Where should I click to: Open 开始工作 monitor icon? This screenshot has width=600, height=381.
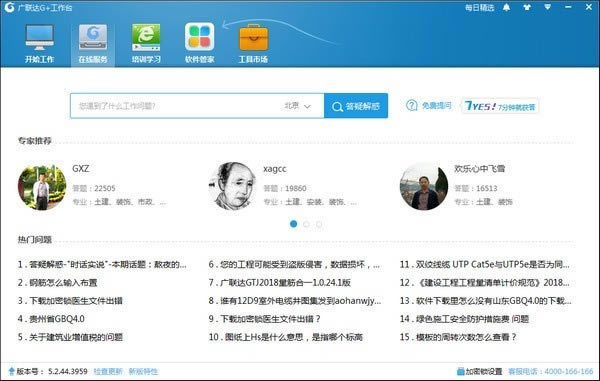click(x=39, y=37)
